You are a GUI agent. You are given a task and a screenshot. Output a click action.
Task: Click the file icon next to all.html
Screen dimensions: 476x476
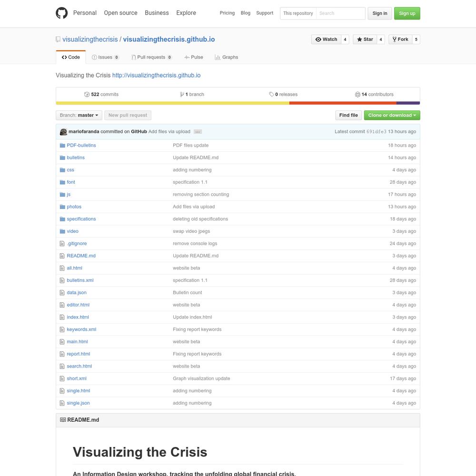click(62, 268)
